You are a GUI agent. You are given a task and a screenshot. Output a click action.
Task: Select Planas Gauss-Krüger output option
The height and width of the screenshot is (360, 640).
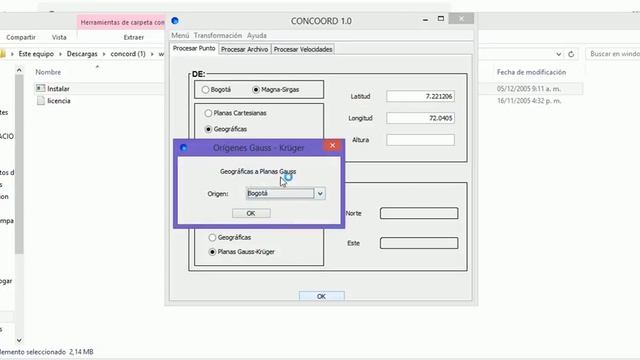(x=212, y=252)
